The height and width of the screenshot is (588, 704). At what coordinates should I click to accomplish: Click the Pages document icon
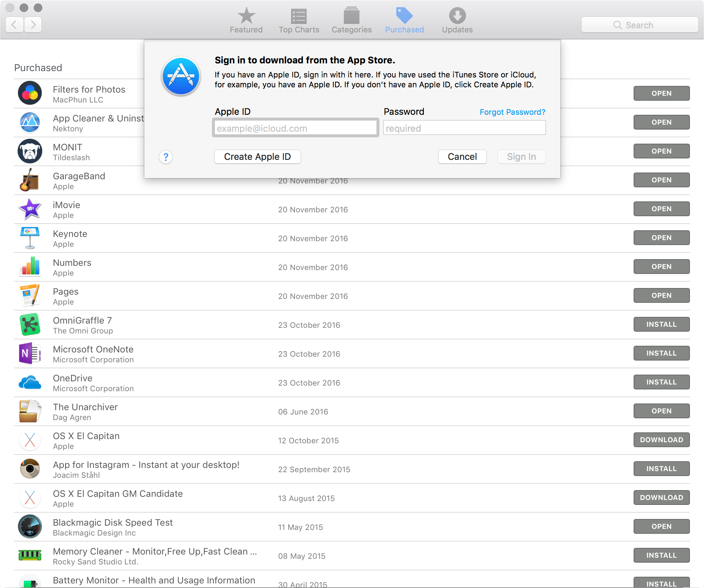(x=30, y=295)
